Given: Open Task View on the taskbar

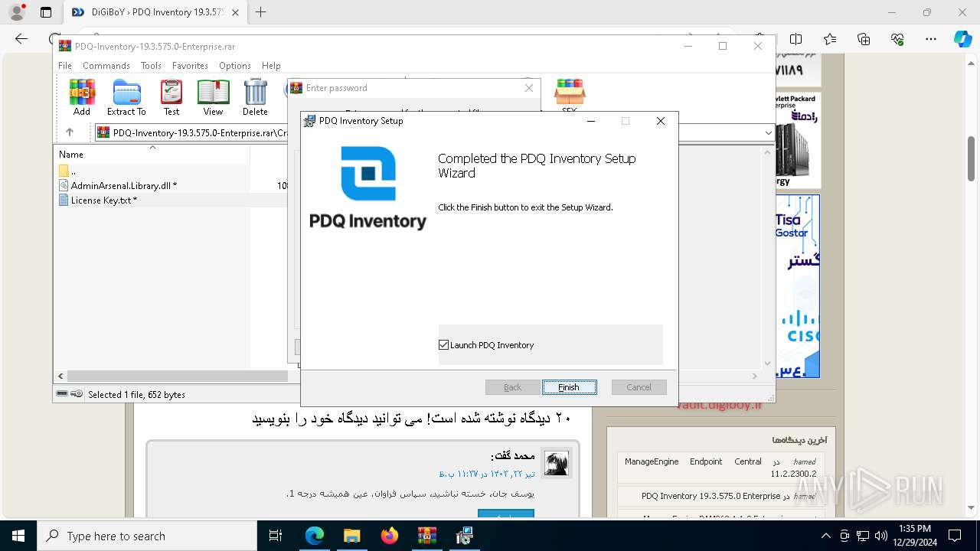Looking at the screenshot, I should click(x=276, y=536).
